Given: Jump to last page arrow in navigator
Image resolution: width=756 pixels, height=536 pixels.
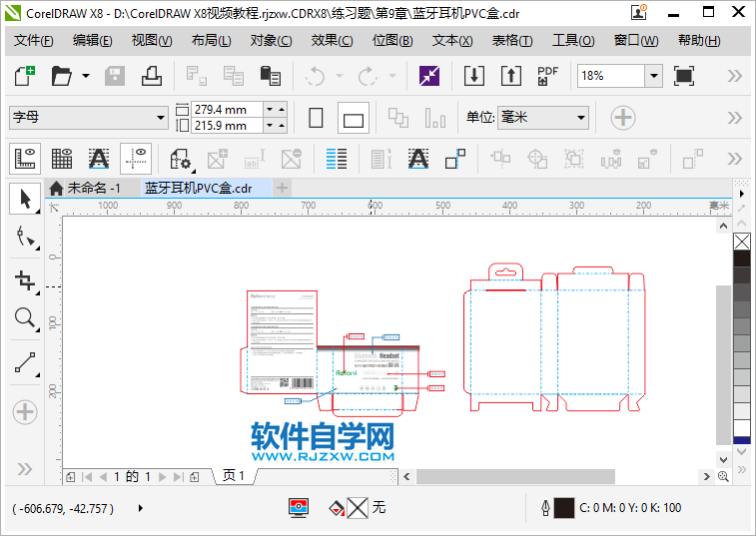Looking at the screenshot, I should point(179,477).
